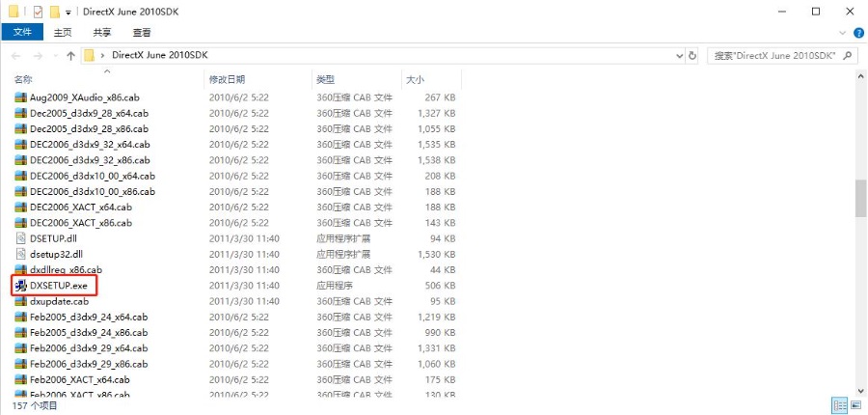
Task: Select the Dec2005_d3dx9_28_x86.cab file icon
Action: pos(20,128)
